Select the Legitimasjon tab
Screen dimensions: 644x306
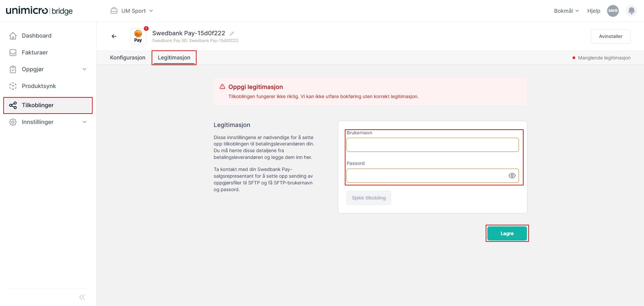(x=174, y=57)
